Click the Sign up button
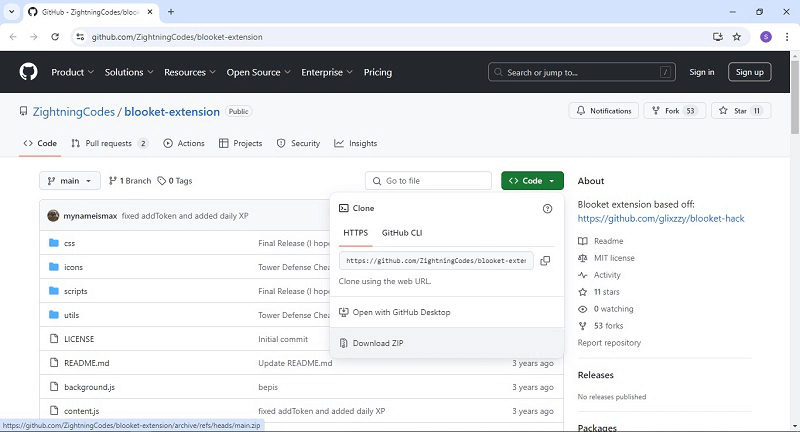This screenshot has height=432, width=800. [x=749, y=72]
